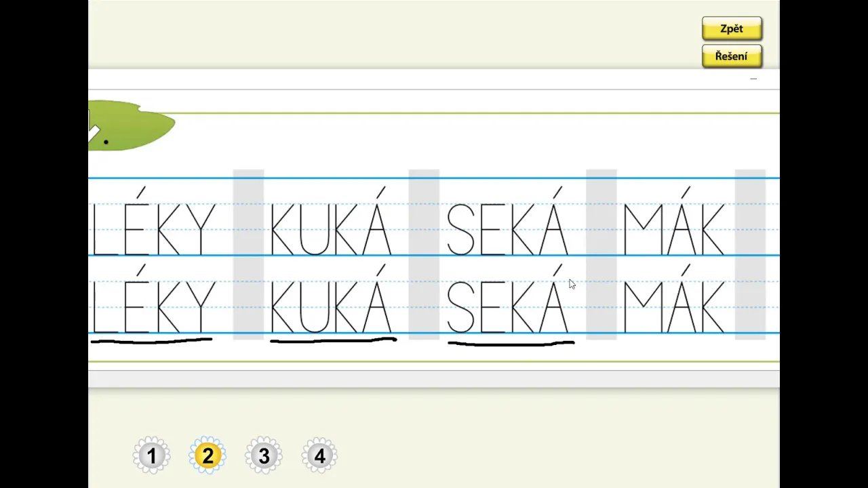Click the small dash at the panel's top-right
The image size is (868, 488).
753,79
